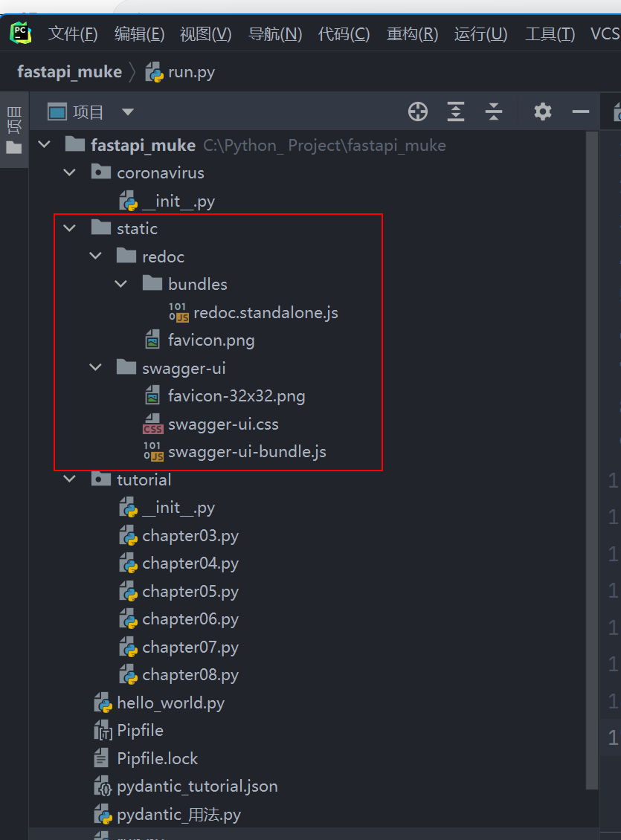621x840 pixels.
Task: Select chapter03.py in the tree
Action: tap(190, 536)
